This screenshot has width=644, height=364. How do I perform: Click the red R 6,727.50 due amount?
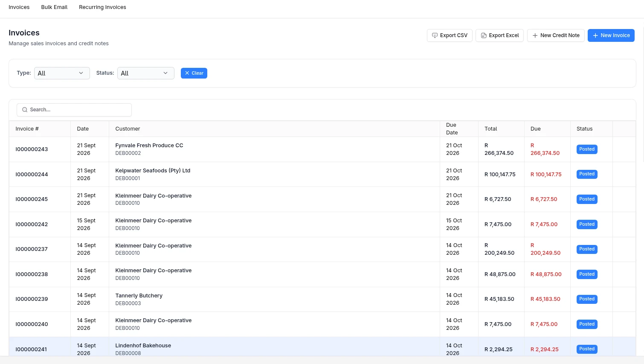pyautogui.click(x=544, y=199)
